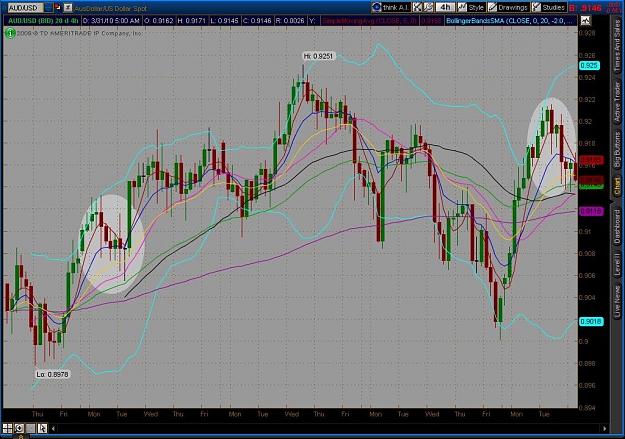
Task: Open the symbol dropdown arrow next to AUD/USD
Action: point(49,7)
